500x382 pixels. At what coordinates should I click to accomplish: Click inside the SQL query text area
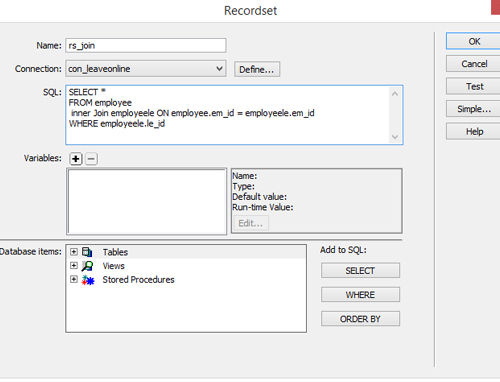coord(234,115)
